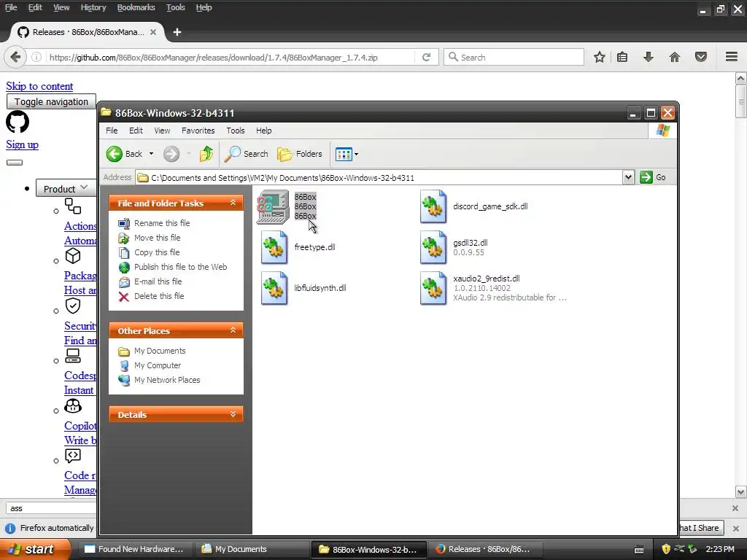Click the green Back arrow in Explorer
This screenshot has width=747, height=560.
[x=115, y=154]
